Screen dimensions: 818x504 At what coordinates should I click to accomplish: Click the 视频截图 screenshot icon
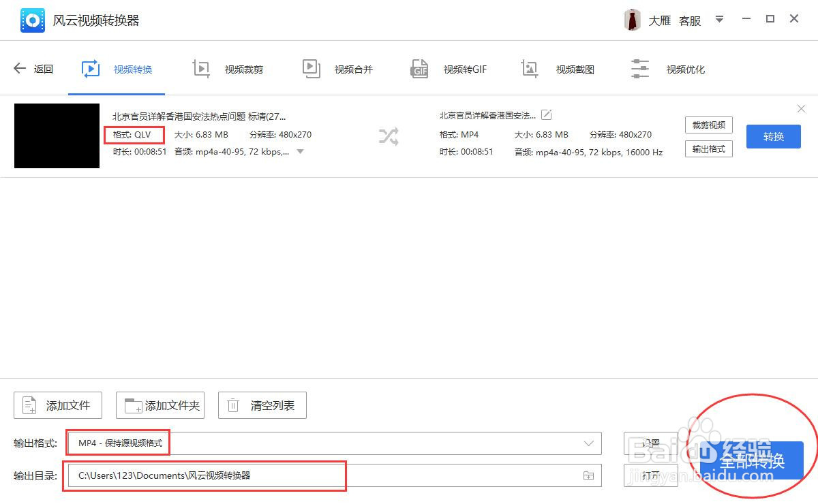coord(530,69)
